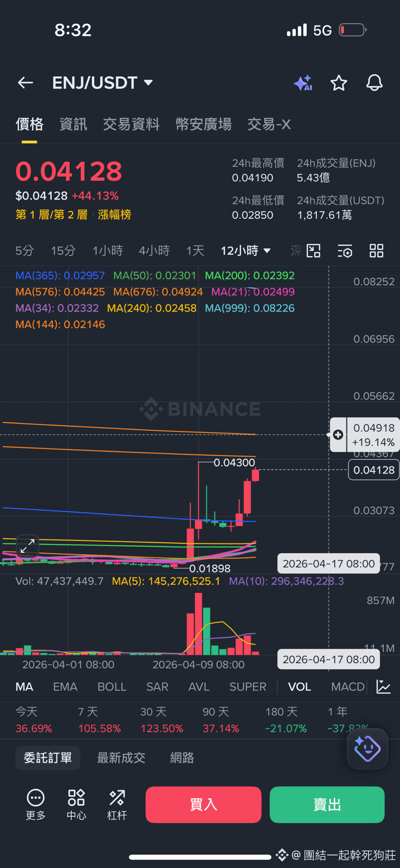The height and width of the screenshot is (868, 400).
Task: Open the floating assistant robot icon
Action: tap(367, 749)
